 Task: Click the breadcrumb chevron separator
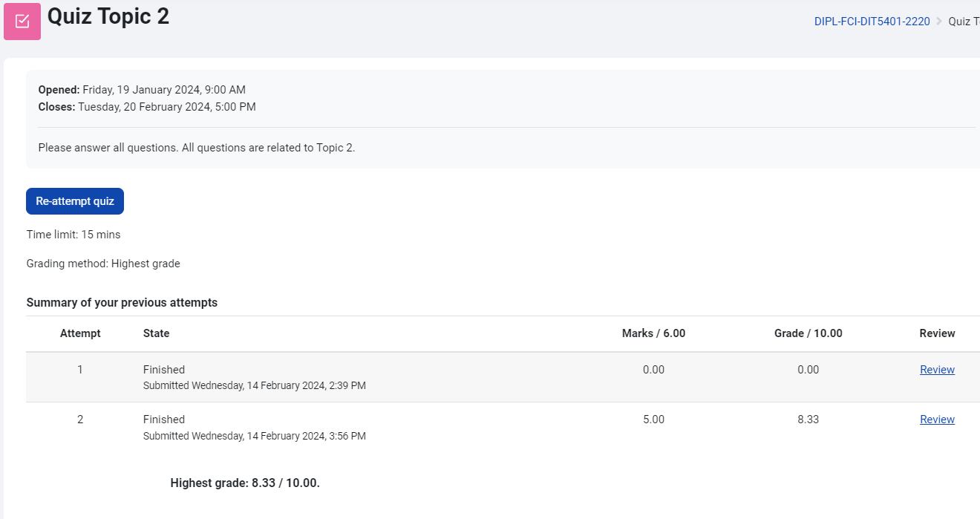coord(939,22)
